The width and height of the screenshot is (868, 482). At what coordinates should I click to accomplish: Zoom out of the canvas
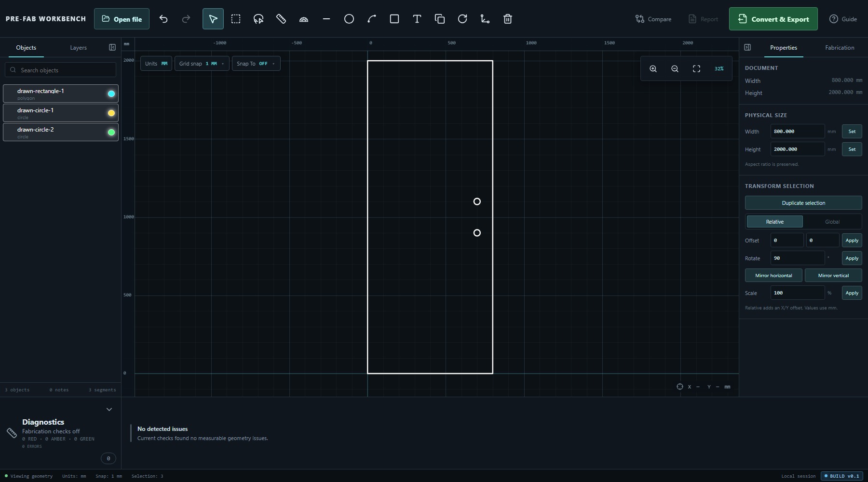(x=675, y=69)
